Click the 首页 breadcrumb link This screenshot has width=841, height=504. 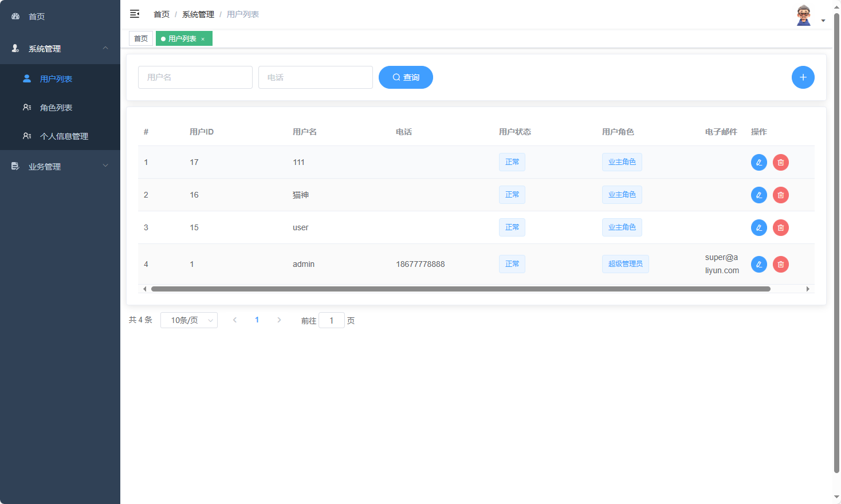(162, 14)
